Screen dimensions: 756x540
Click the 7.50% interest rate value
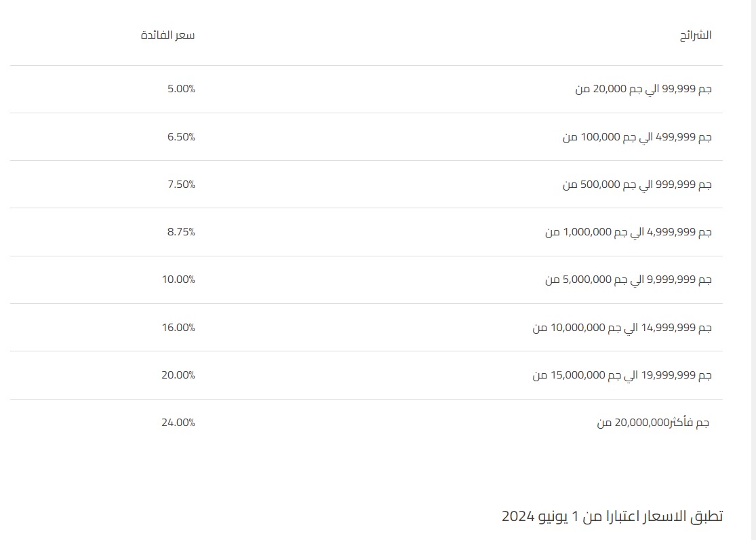(181, 185)
